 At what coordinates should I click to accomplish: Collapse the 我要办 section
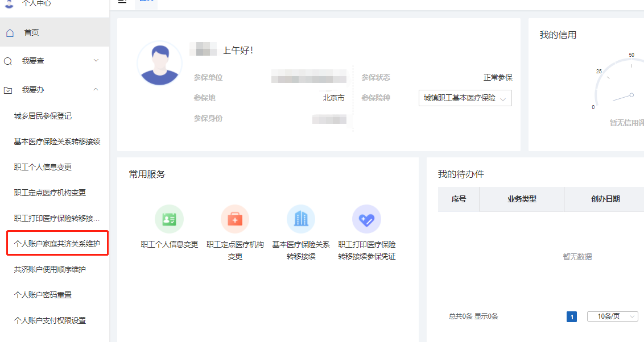click(96, 89)
